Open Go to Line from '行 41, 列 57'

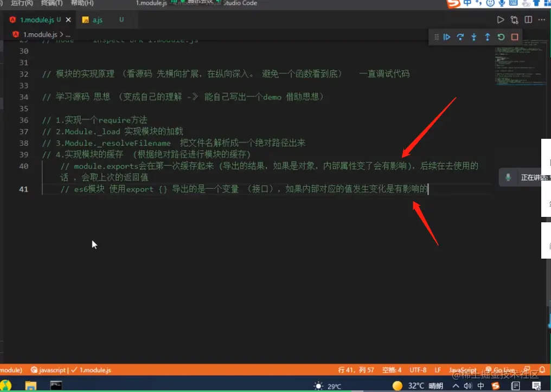pyautogui.click(x=356, y=370)
